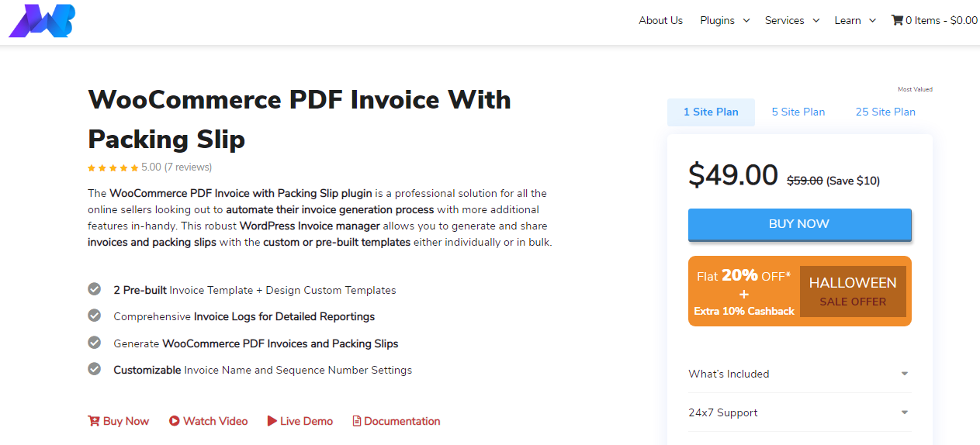Open the Services dropdown menu

[792, 20]
